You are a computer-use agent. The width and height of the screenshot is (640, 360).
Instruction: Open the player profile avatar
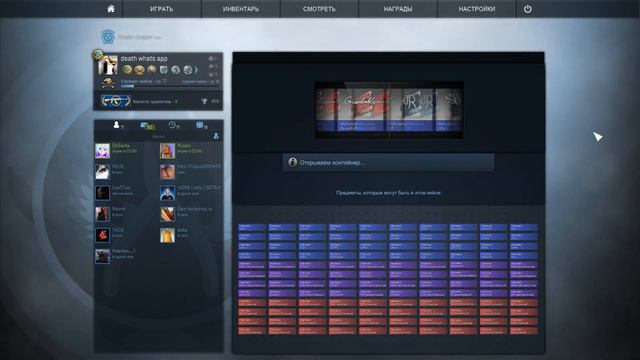tap(107, 65)
